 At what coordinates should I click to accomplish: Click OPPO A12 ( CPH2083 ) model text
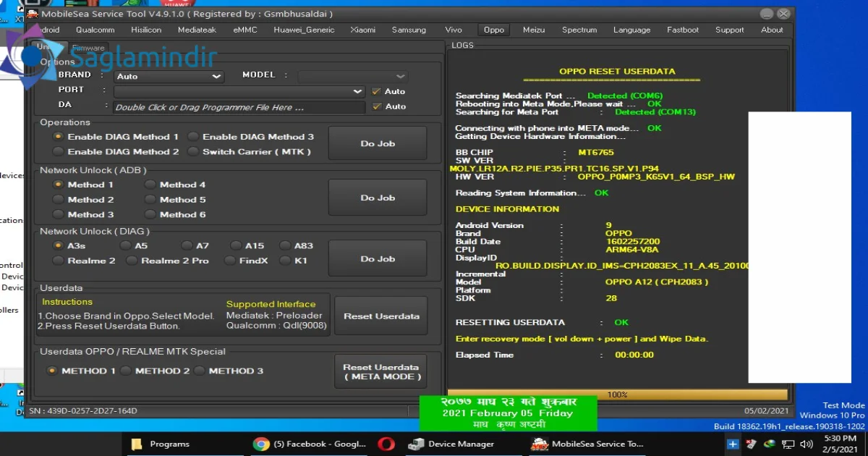pos(657,282)
